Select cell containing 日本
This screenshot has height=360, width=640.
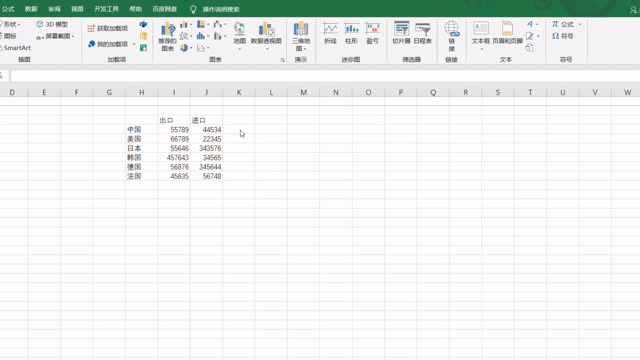[142, 149]
